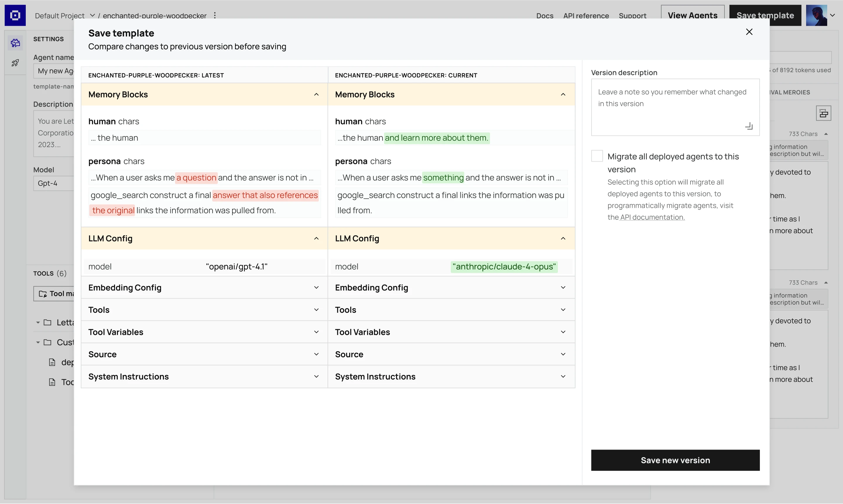The image size is (843, 504).
Task: Open the API documentation link
Action: point(652,217)
